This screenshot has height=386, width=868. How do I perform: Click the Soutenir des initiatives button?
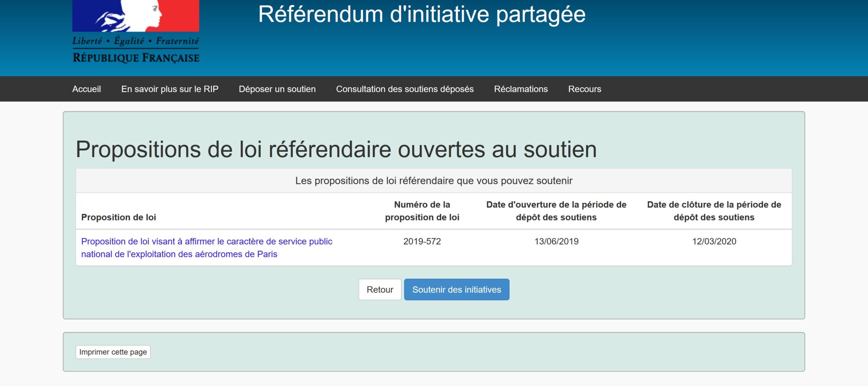point(456,290)
